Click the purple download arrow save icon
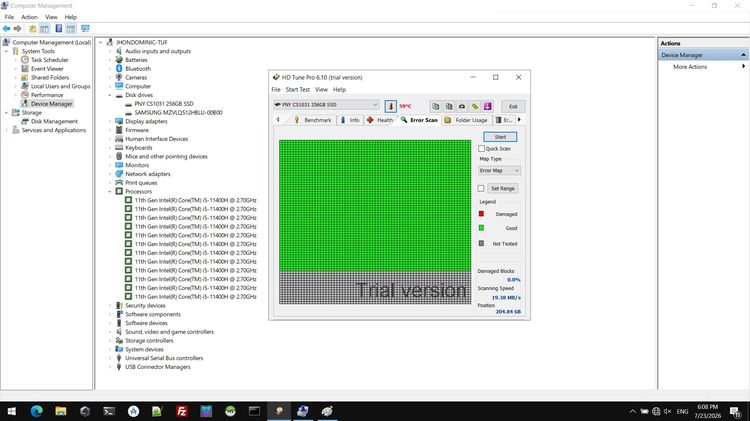750x421 pixels. pyautogui.click(x=487, y=106)
